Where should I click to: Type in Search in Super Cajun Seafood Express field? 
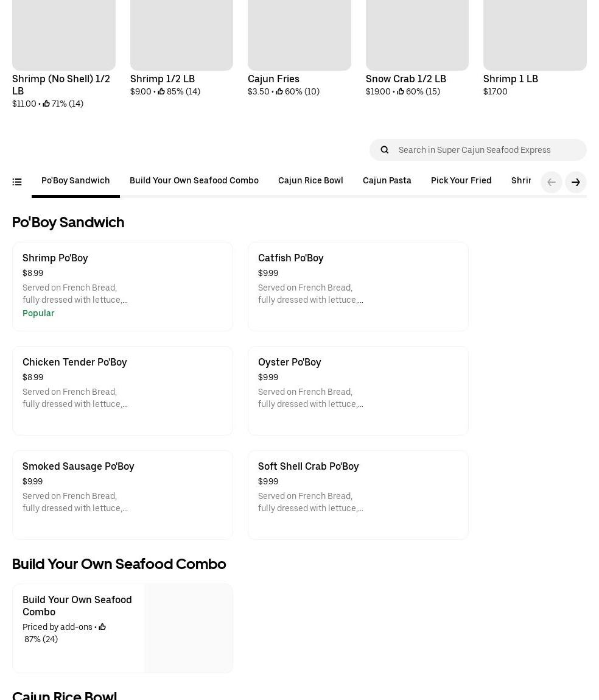[x=487, y=150]
